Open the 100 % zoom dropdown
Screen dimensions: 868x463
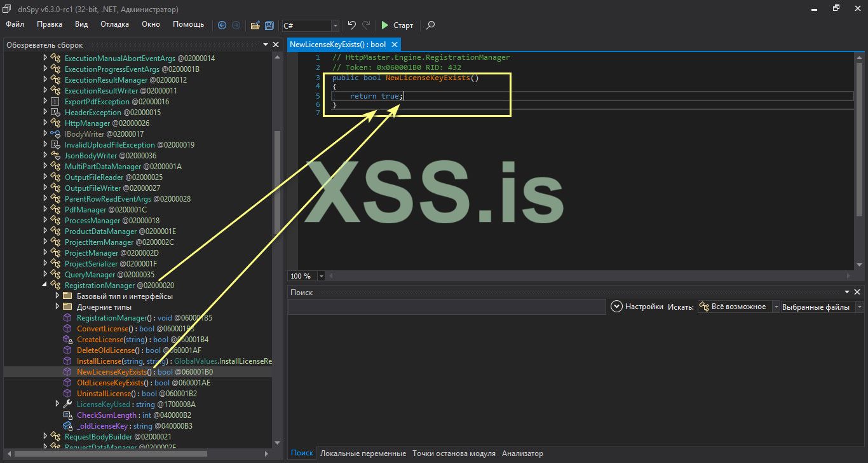coord(321,276)
